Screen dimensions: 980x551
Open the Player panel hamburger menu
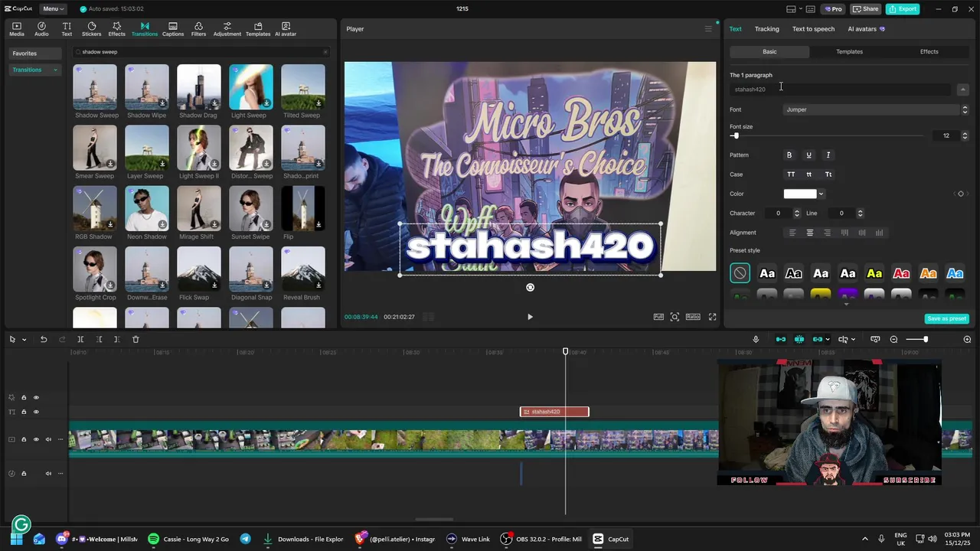(x=708, y=29)
